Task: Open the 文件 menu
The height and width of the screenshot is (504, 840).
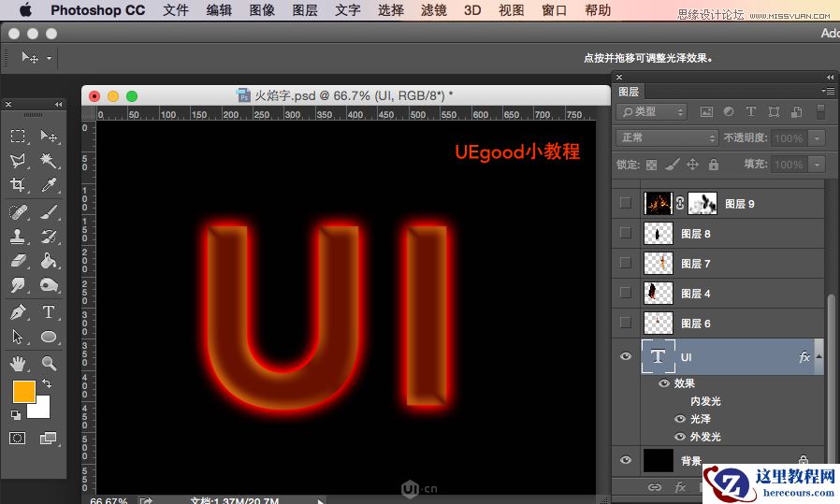Action: pos(176,10)
